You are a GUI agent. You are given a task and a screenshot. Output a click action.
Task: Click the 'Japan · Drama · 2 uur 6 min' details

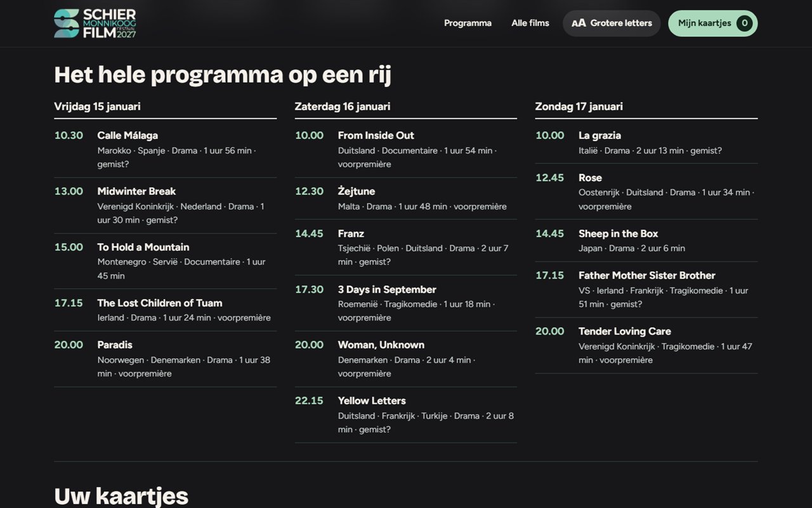pyautogui.click(x=632, y=248)
